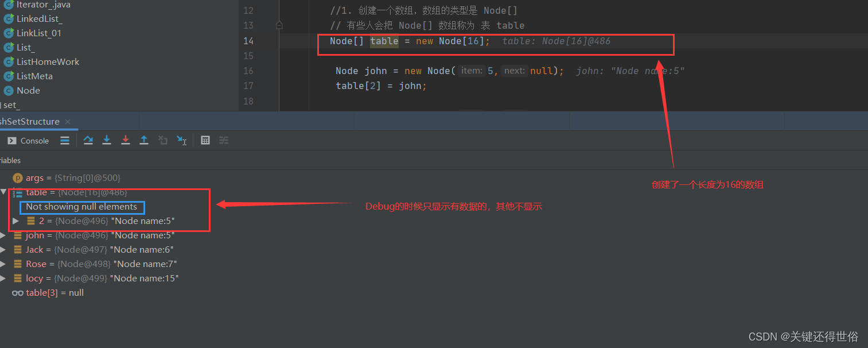
Task: Click the bookmark icon on line 13 gutter
Action: (x=279, y=25)
